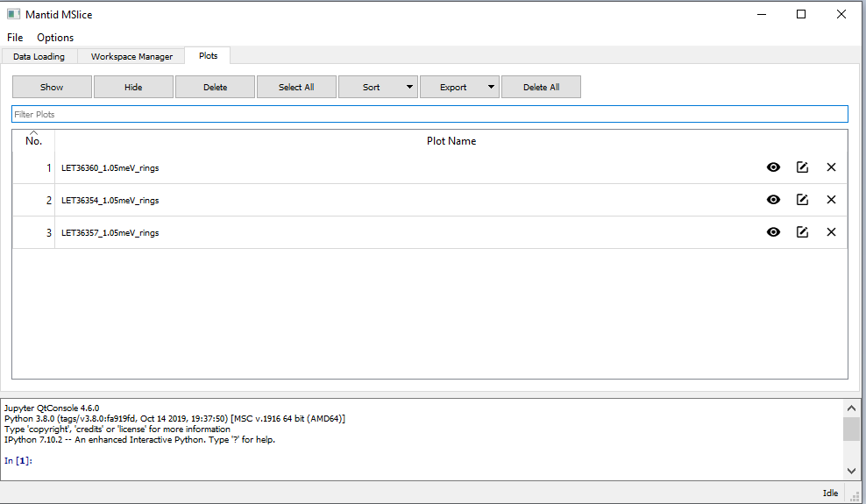Click into the Filter Plots field
The image size is (866, 504).
pos(429,114)
